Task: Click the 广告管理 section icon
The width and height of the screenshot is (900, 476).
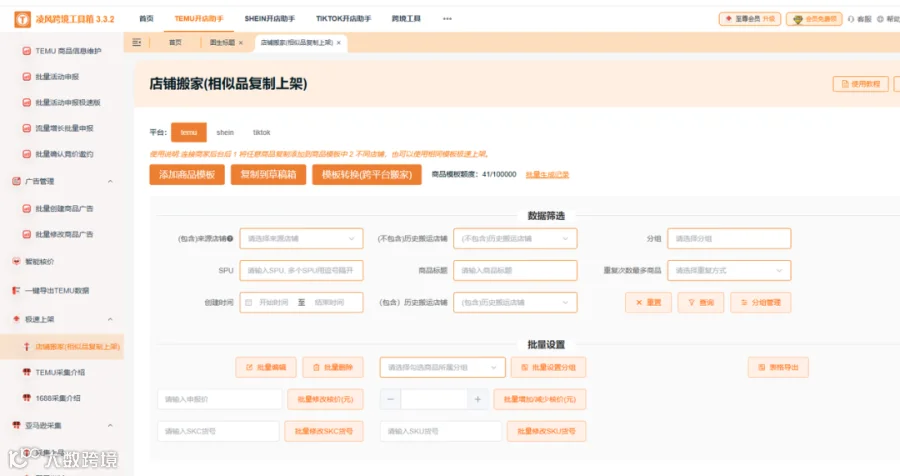Action: tap(16, 181)
